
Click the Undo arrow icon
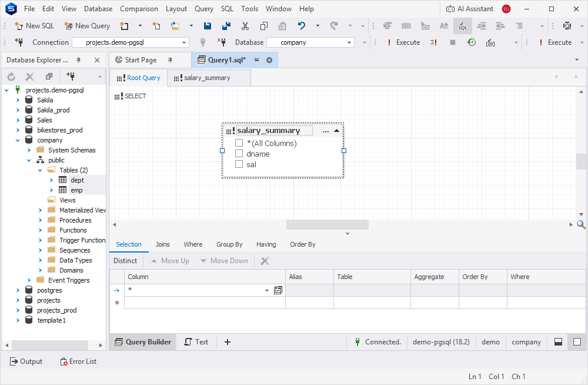302,26
